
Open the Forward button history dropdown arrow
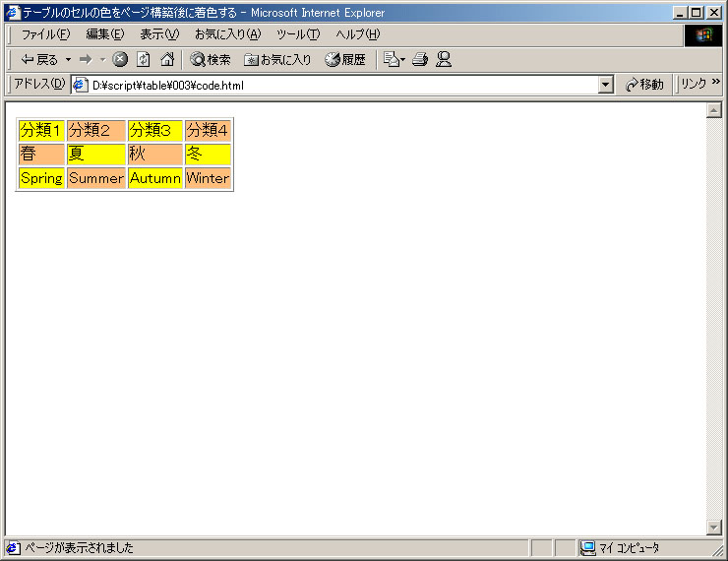tap(102, 59)
